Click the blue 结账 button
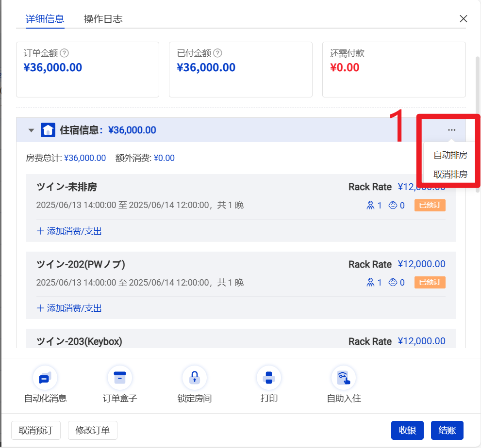Screen dimensions: 481x448 click(447, 430)
